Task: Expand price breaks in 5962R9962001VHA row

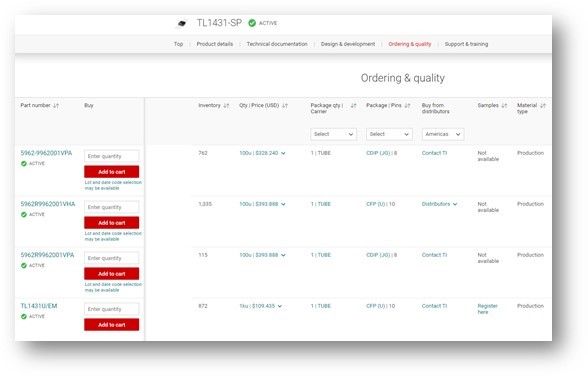Action: [283, 204]
